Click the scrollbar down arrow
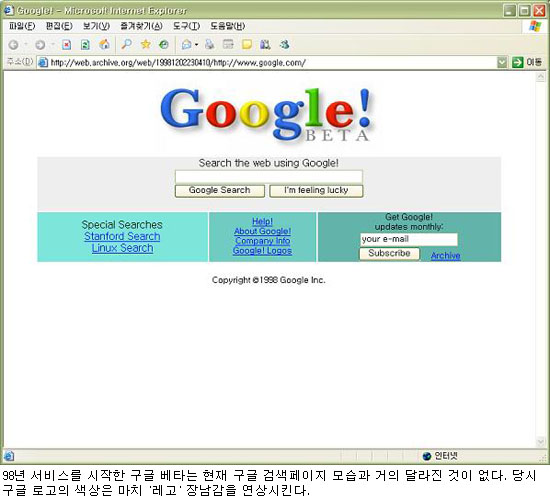Viewport: 550px width, 500px height. (x=541, y=441)
